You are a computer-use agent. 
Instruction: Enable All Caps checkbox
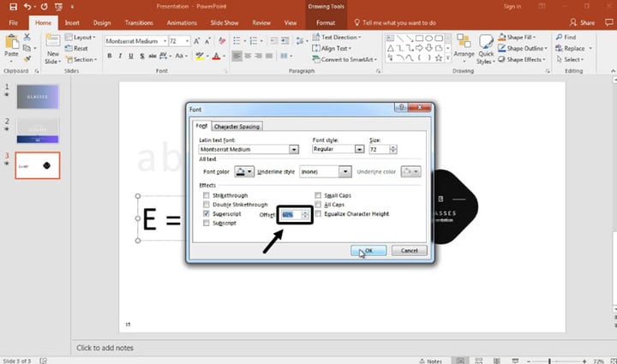[x=318, y=205]
